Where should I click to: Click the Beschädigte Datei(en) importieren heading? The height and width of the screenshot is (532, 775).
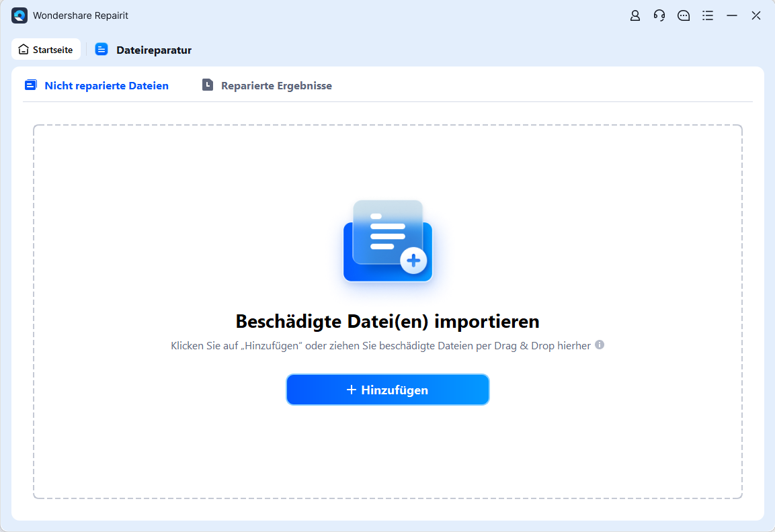[387, 321]
